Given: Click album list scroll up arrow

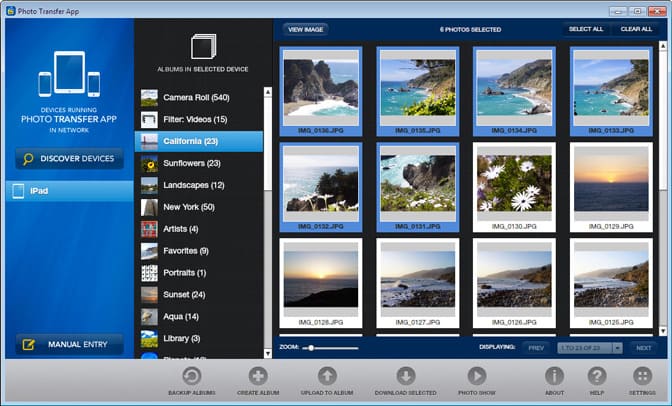Looking at the screenshot, I should pos(268,92).
